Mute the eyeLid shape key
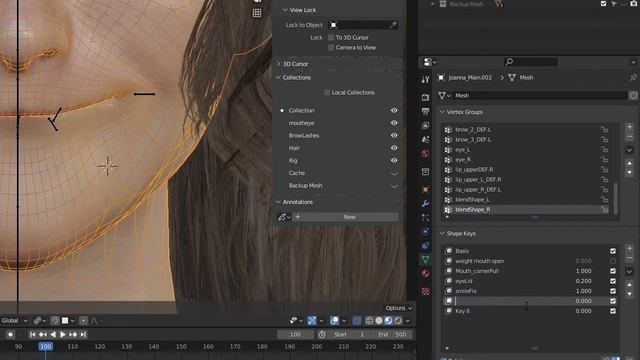The image size is (640, 360). pos(613,281)
